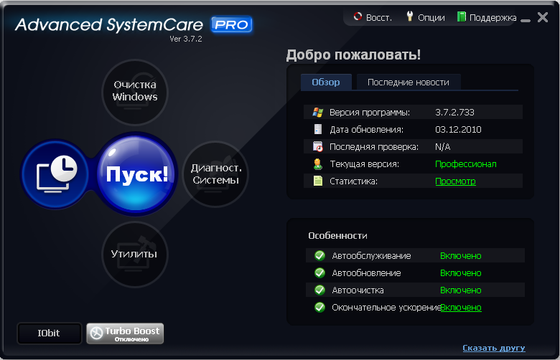Open the Поддержка support menu
The height and width of the screenshot is (360, 560).
487,17
